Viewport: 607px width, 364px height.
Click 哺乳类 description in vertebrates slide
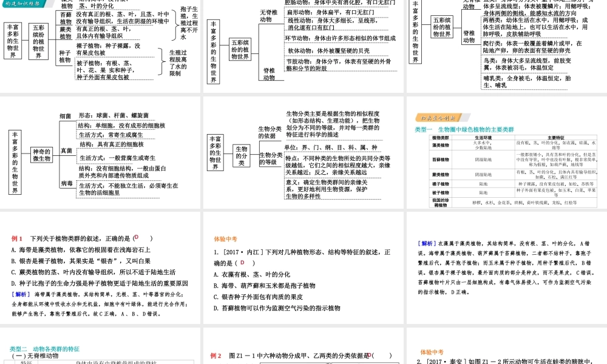click(527, 82)
